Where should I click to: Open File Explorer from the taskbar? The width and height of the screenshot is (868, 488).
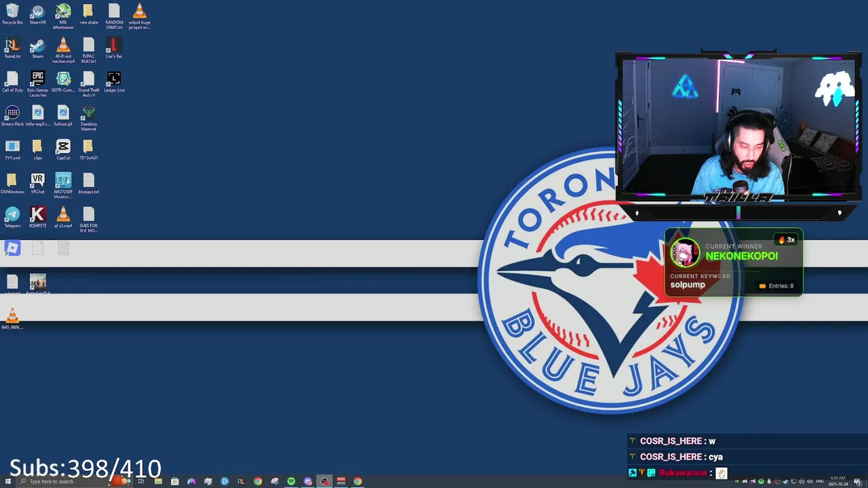158,481
